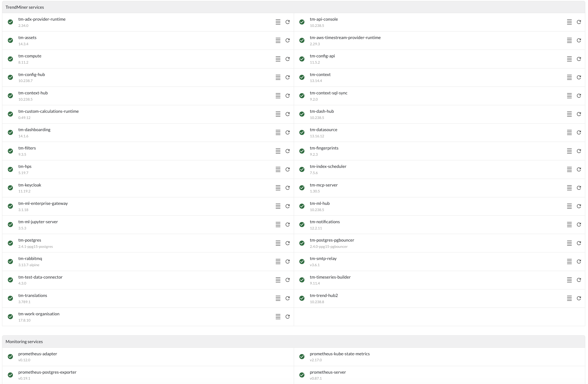Viewport: 588px width, 384px height.
Task: Select tm-custom-calculations-runtime name text
Action: tap(48, 111)
